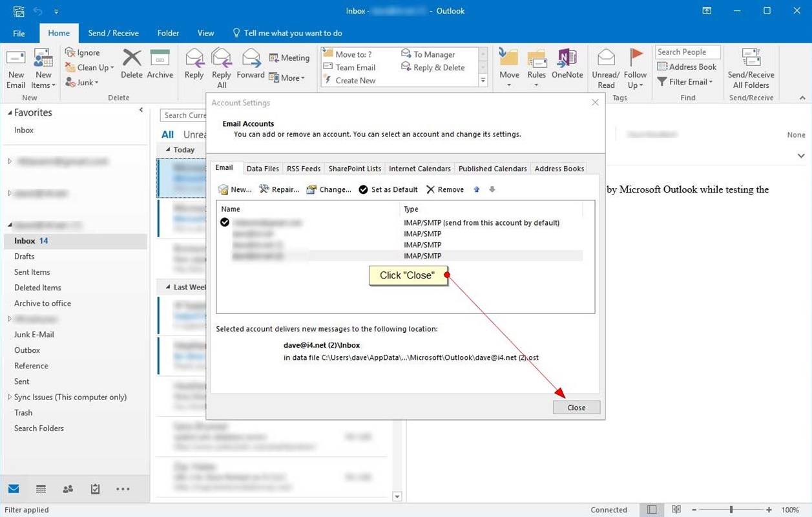Ignore the selected conversation
812x517 pixels.
coord(82,52)
